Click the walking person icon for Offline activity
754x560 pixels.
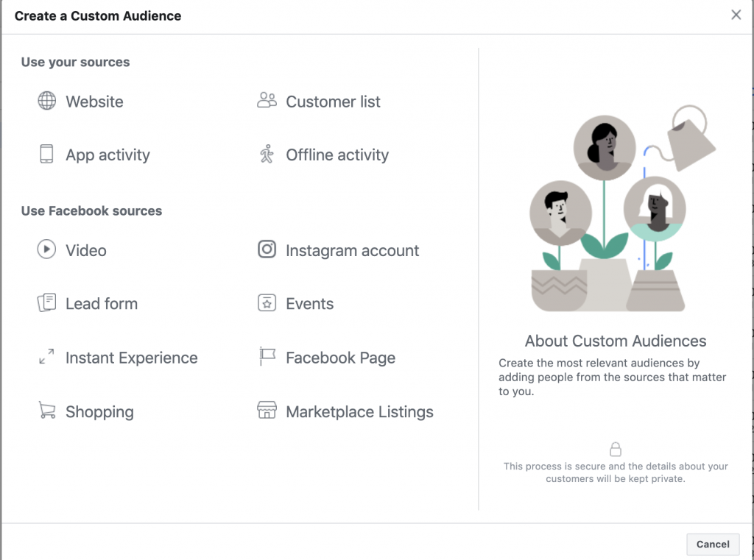pos(267,154)
